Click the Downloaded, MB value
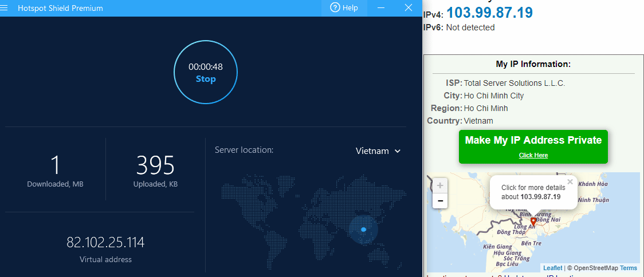 [x=56, y=165]
